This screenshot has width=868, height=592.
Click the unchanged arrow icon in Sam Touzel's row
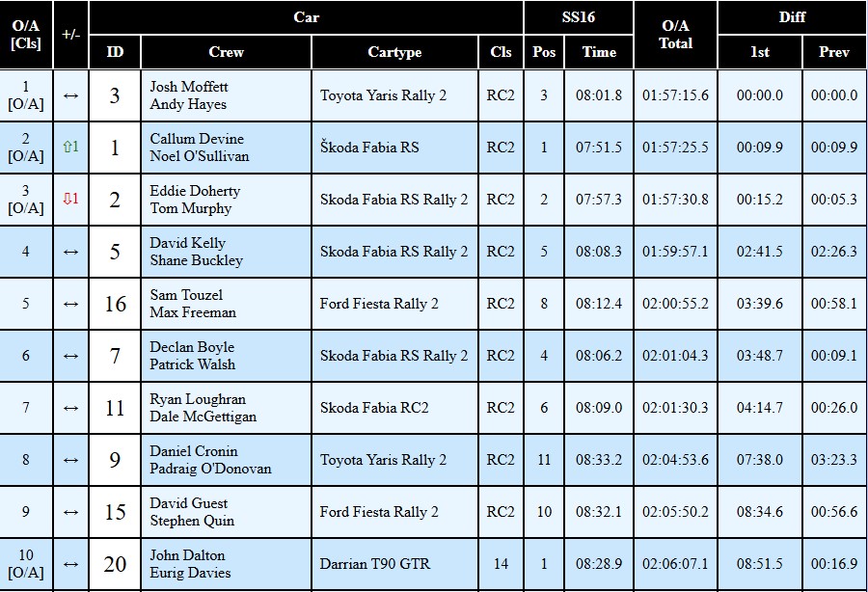[x=70, y=304]
